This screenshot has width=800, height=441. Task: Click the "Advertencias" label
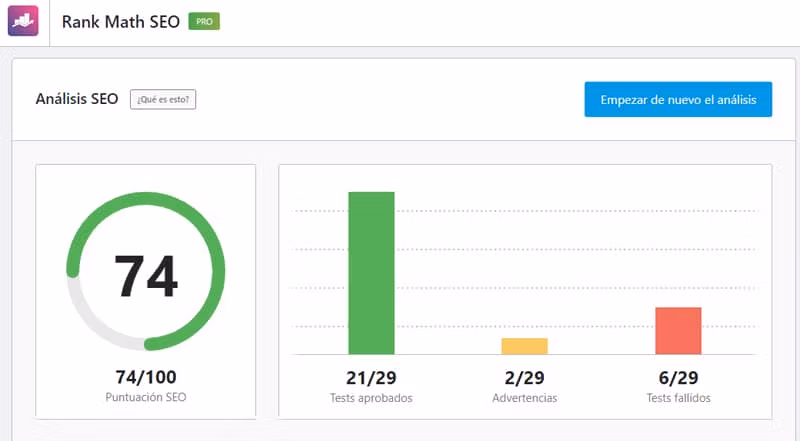[x=524, y=398]
